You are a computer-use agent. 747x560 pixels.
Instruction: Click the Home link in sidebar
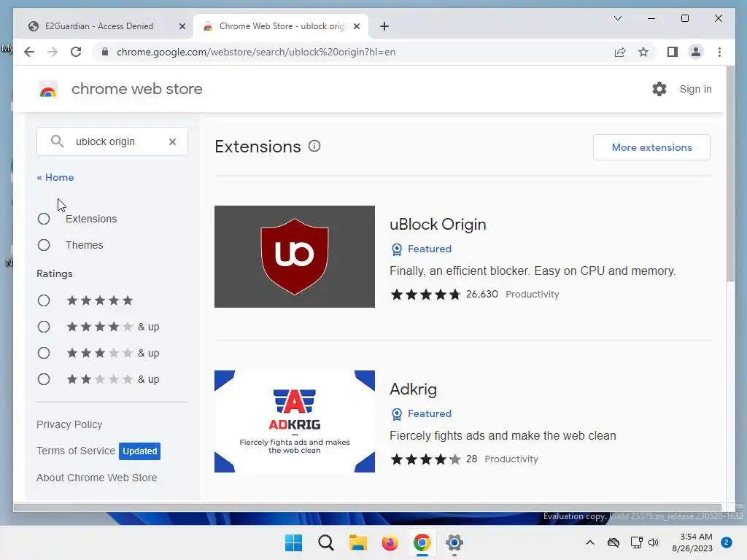(55, 178)
